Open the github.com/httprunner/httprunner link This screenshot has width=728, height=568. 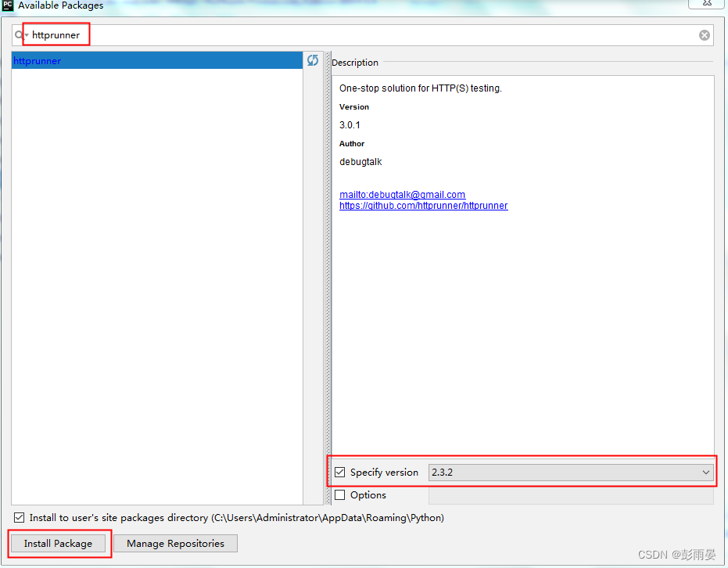(424, 206)
